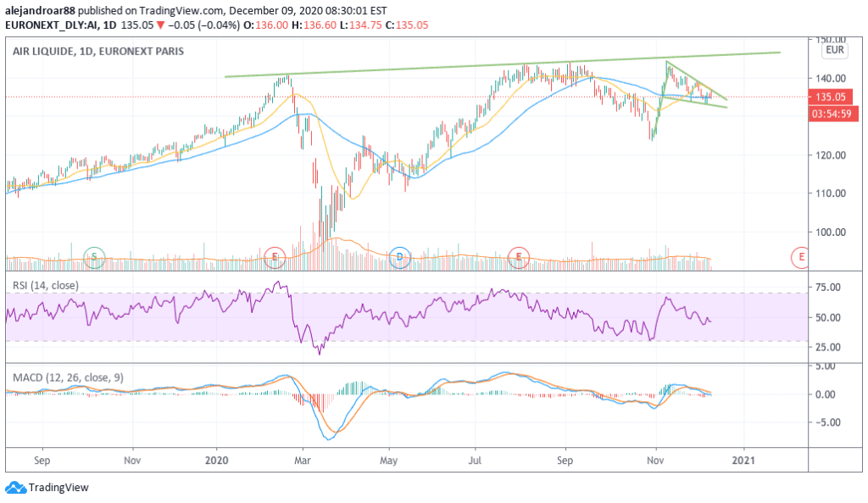
Task: Click the S split marker on the far left
Action: [x=94, y=257]
